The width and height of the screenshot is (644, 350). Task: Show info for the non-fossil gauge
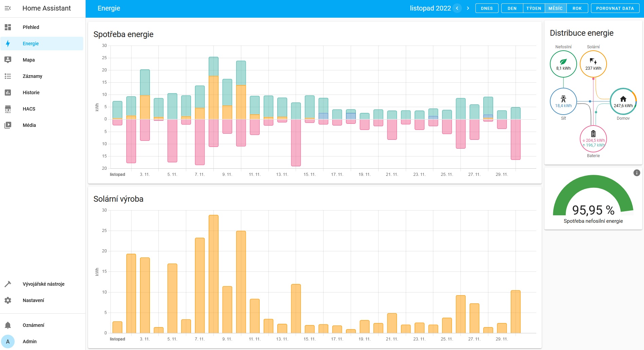pyautogui.click(x=637, y=173)
